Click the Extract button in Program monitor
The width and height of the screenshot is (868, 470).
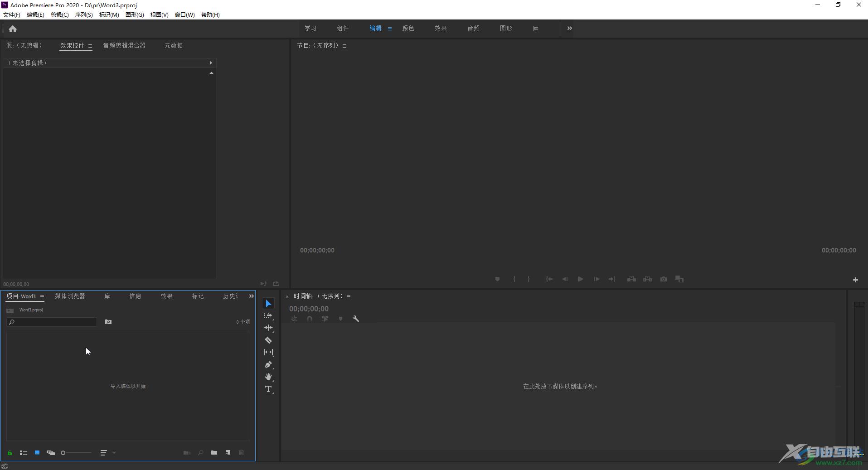(648, 279)
